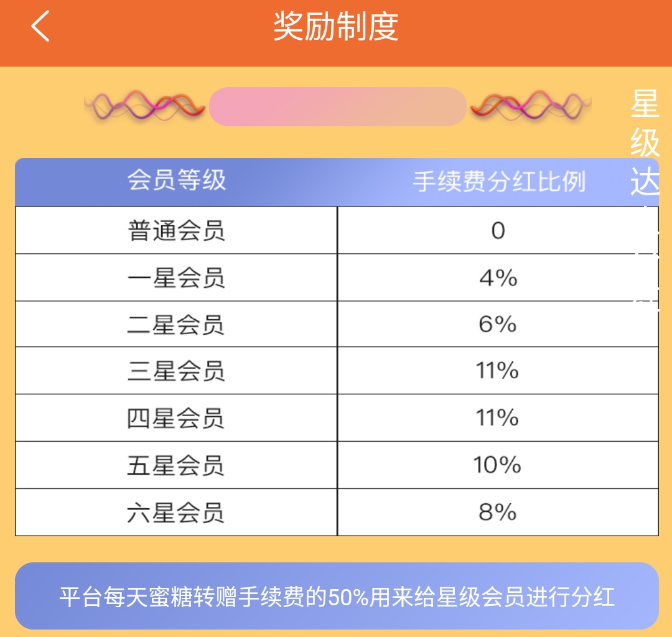Image resolution: width=672 pixels, height=637 pixels.
Task: Tap the back arrow icon
Action: pyautogui.click(x=40, y=26)
